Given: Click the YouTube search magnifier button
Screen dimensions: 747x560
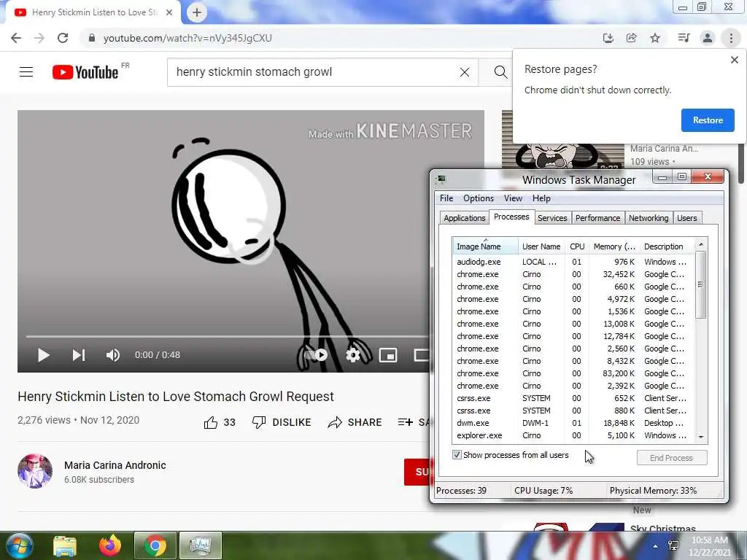Looking at the screenshot, I should pyautogui.click(x=500, y=72).
